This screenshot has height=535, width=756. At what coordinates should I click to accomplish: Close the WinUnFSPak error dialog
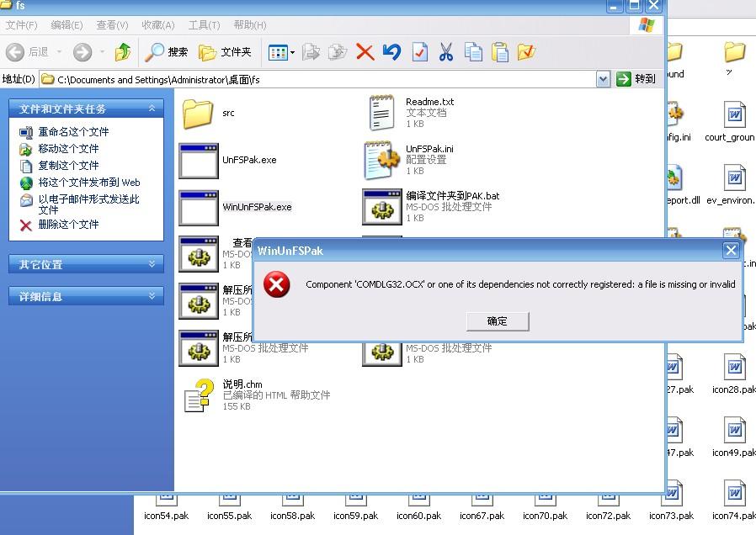731,250
